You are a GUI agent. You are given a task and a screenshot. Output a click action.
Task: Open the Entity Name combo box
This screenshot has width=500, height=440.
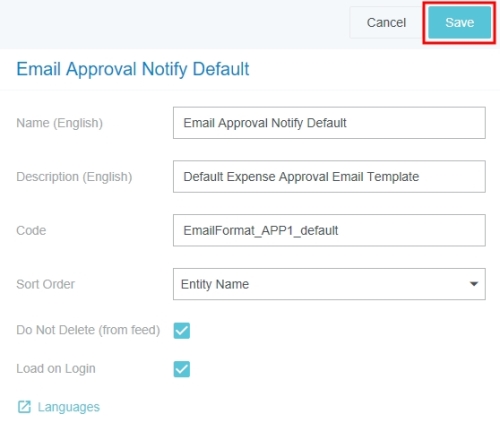coord(329,284)
